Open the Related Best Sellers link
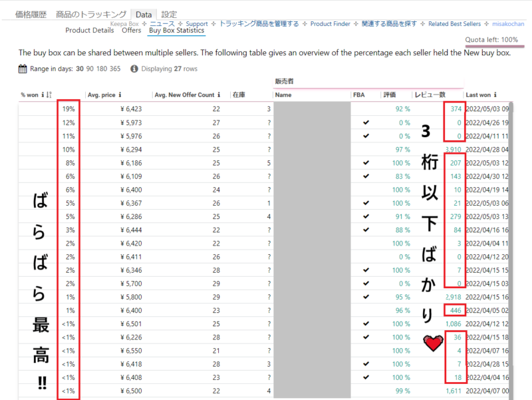 coord(456,24)
